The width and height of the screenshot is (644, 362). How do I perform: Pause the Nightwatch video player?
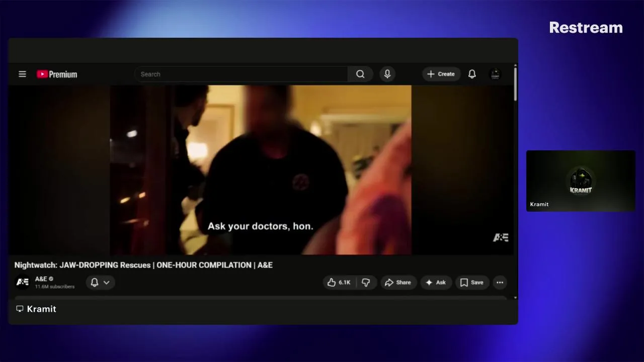pyautogui.click(x=261, y=170)
